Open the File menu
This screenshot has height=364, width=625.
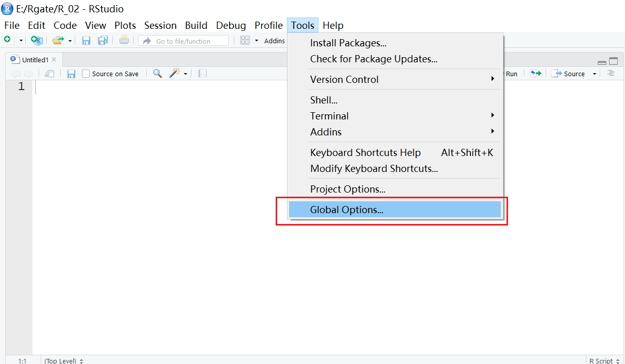click(12, 25)
